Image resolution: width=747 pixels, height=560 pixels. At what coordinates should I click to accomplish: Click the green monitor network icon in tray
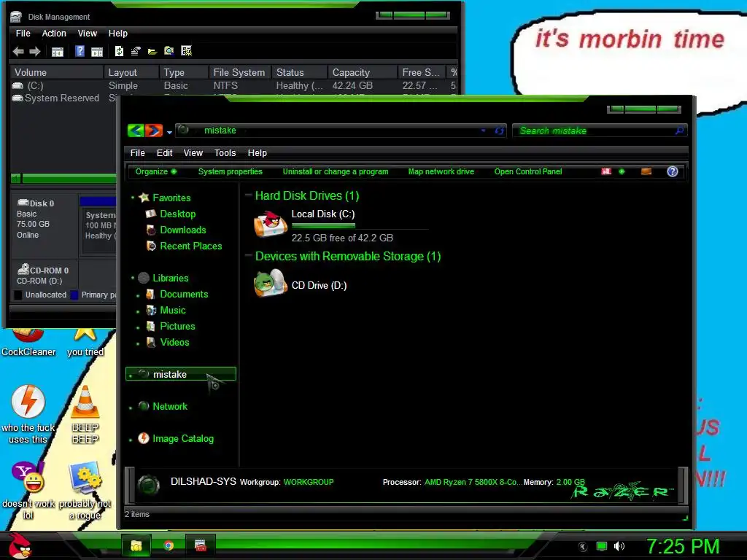pyautogui.click(x=602, y=546)
